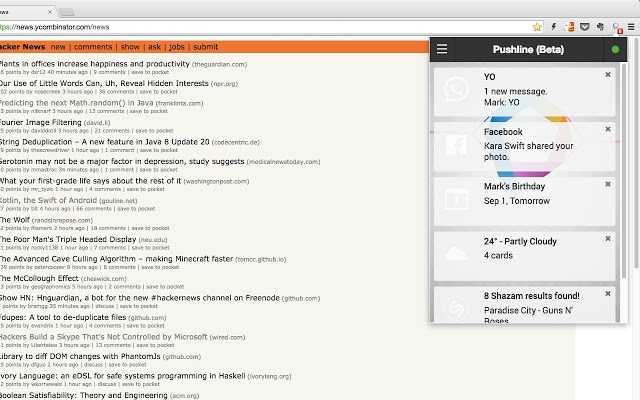Open 'Ivory Language' eDSL story

[122, 376]
